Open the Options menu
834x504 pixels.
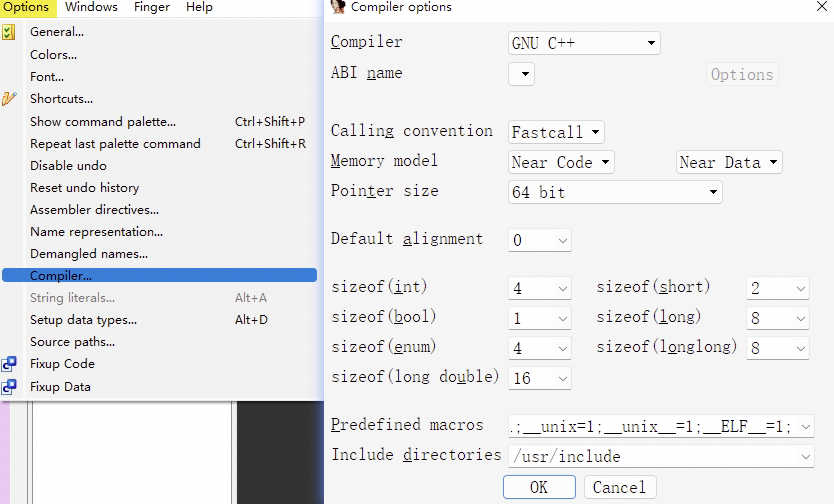[x=26, y=7]
